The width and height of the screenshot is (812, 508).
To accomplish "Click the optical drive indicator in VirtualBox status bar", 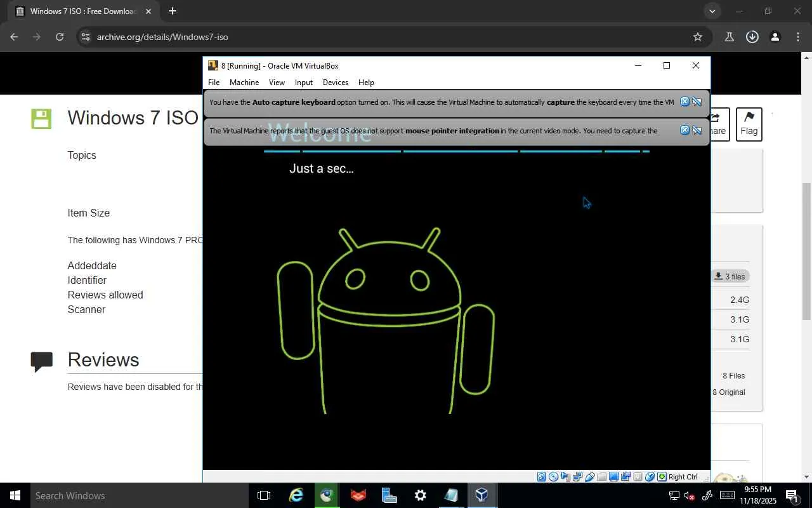I will (553, 477).
